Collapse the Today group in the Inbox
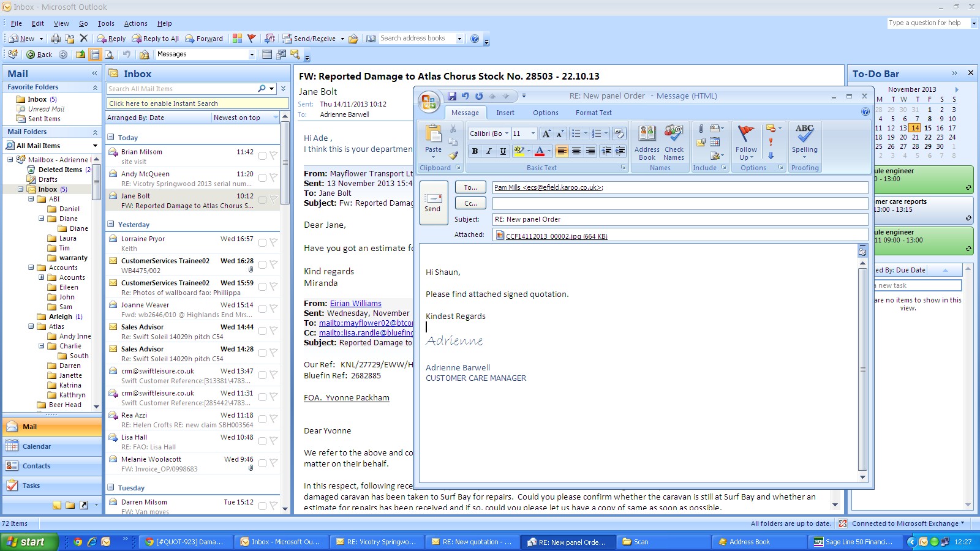The height and width of the screenshot is (551, 980). pyautogui.click(x=111, y=138)
